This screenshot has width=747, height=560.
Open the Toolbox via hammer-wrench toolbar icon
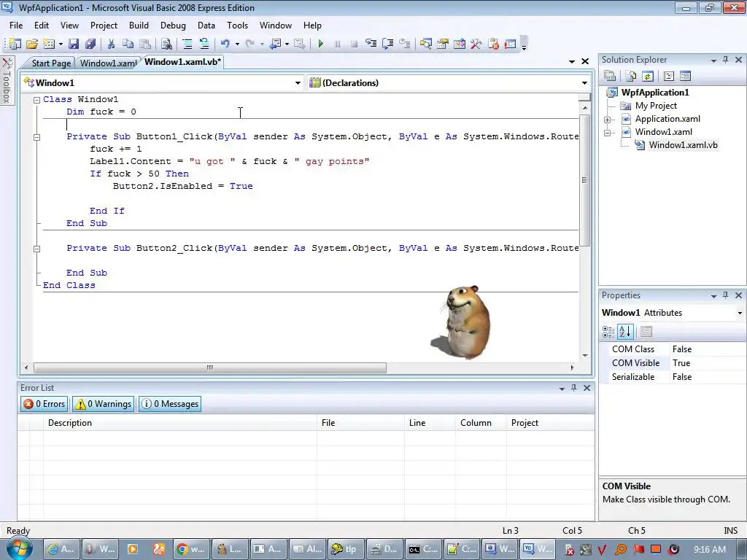(476, 44)
